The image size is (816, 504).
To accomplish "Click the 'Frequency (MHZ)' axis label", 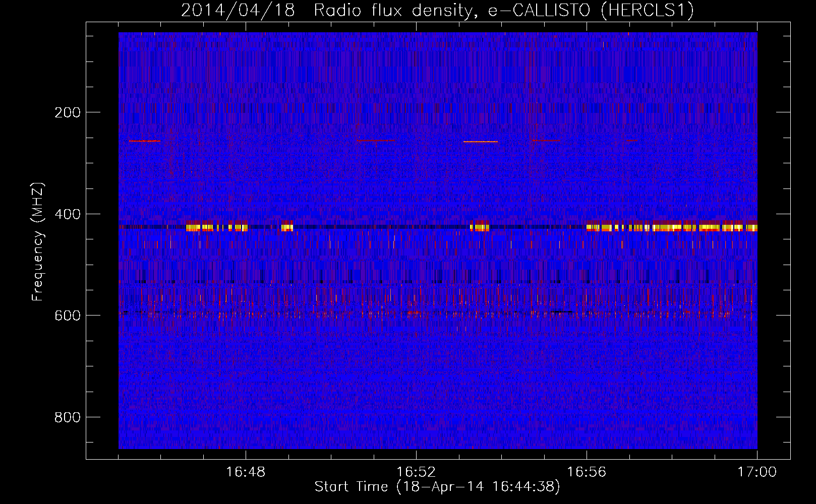I will pyautogui.click(x=38, y=242).
